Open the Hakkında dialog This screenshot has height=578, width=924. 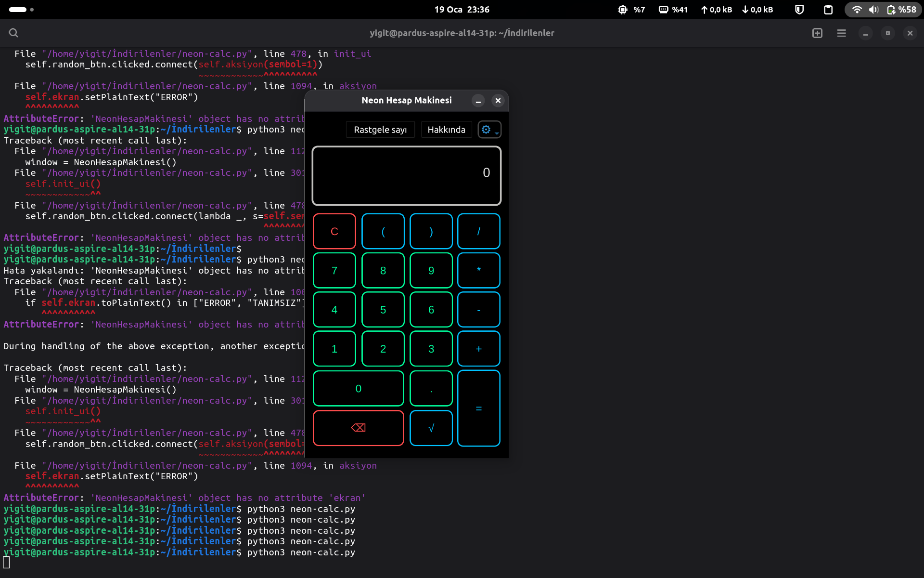pos(446,130)
